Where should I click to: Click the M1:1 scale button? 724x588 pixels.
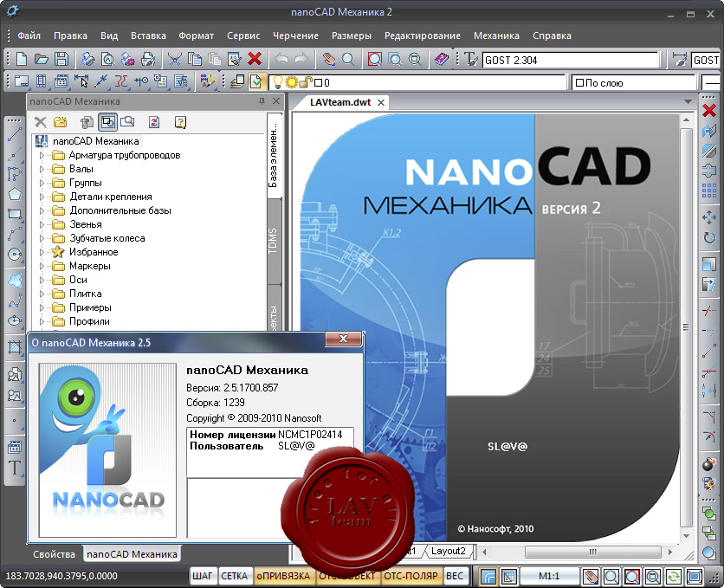click(x=549, y=576)
